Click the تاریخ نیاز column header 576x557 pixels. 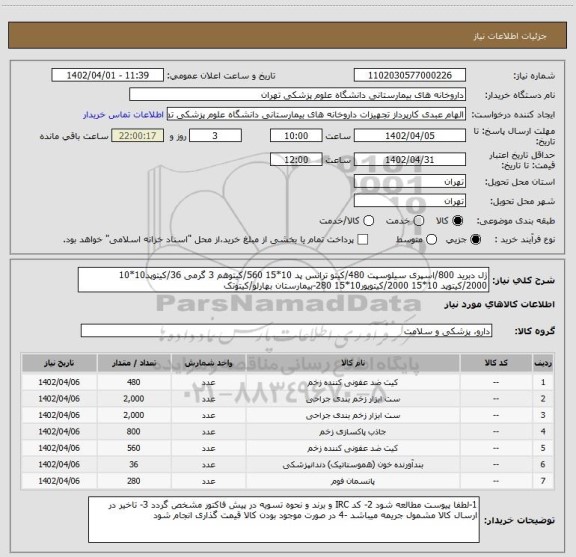[59, 363]
